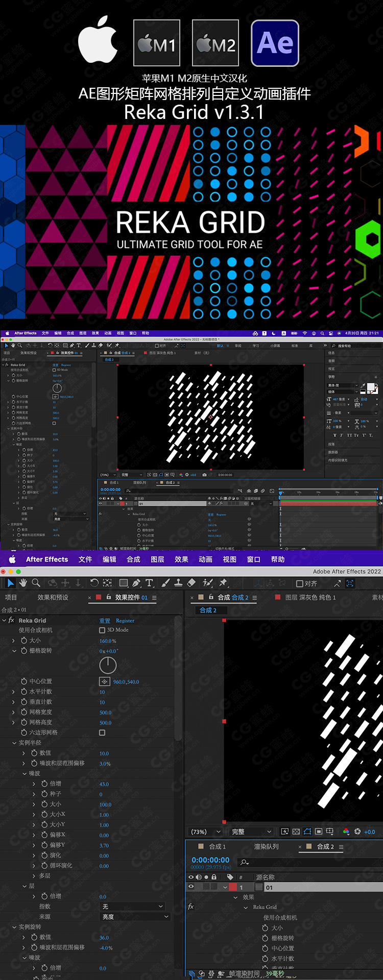This screenshot has height=980, width=383.
Task: Toggle the 网格宽度 stopwatch in enlarged effect controls
Action: (x=24, y=712)
